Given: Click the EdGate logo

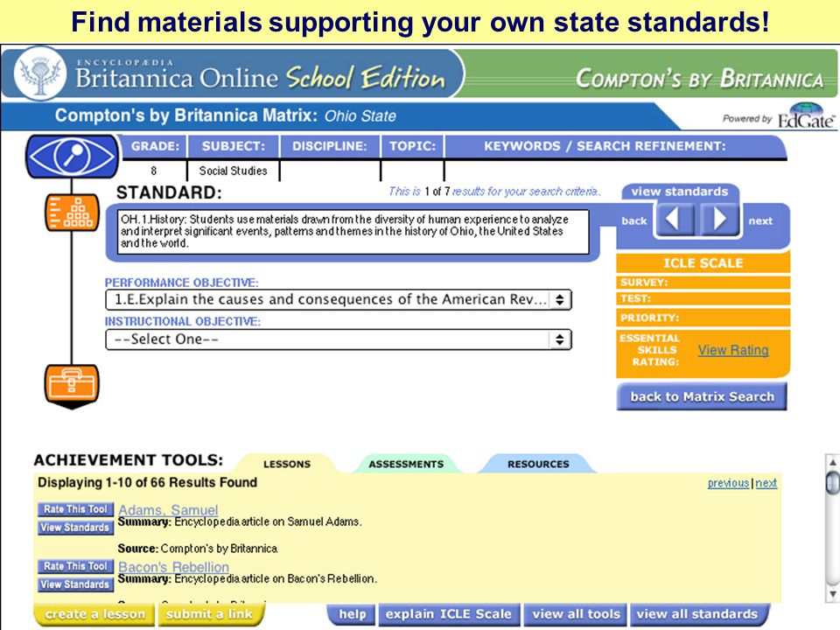Looking at the screenshot, I should pyautogui.click(x=806, y=116).
